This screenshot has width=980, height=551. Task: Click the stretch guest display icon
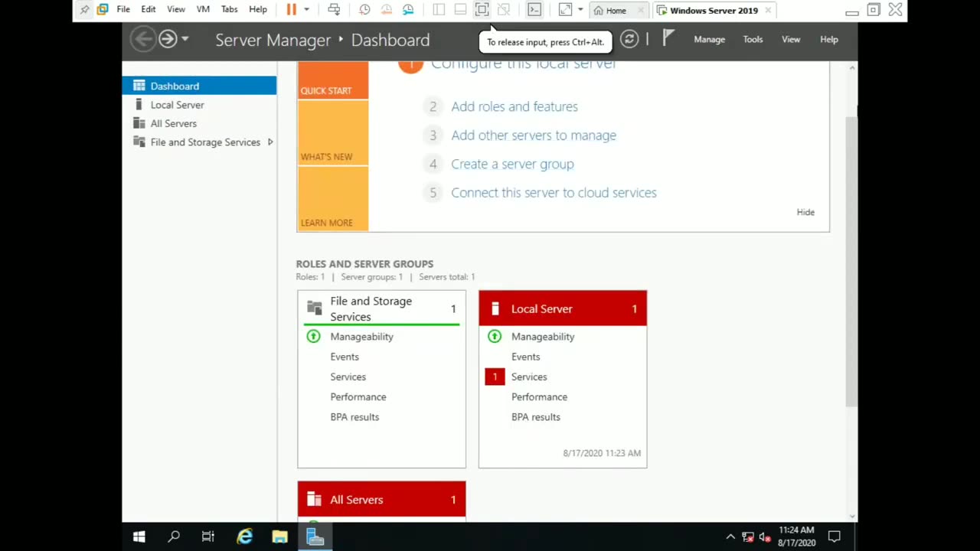coord(565,10)
